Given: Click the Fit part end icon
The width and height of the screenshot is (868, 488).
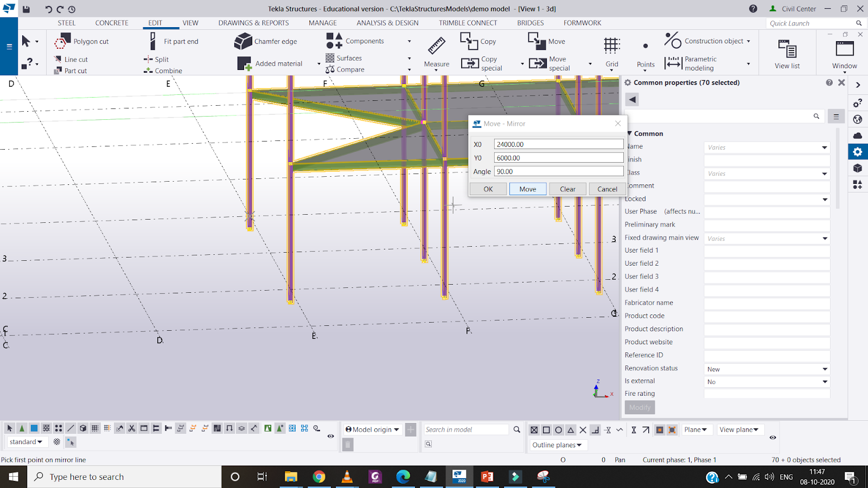Looking at the screenshot, I should pyautogui.click(x=153, y=41).
